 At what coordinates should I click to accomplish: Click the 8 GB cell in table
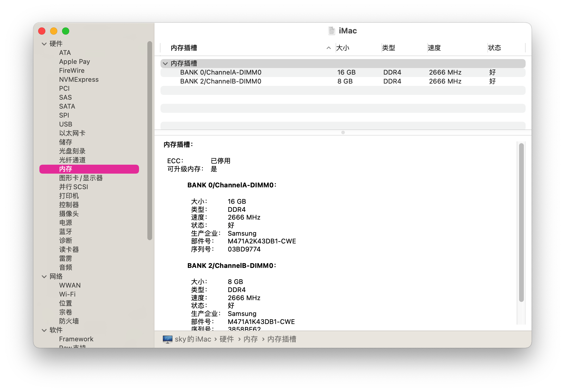tap(345, 81)
